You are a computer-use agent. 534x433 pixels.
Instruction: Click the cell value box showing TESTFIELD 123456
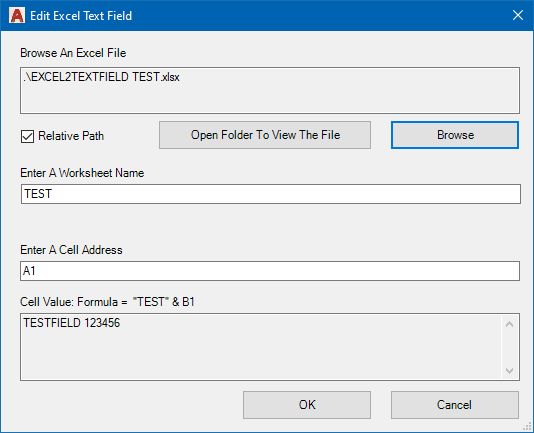(x=261, y=347)
